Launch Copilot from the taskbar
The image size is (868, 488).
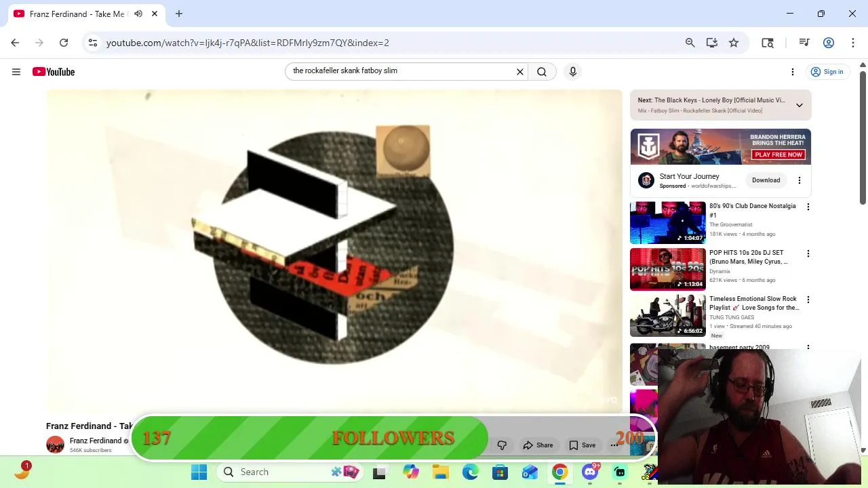point(411,472)
